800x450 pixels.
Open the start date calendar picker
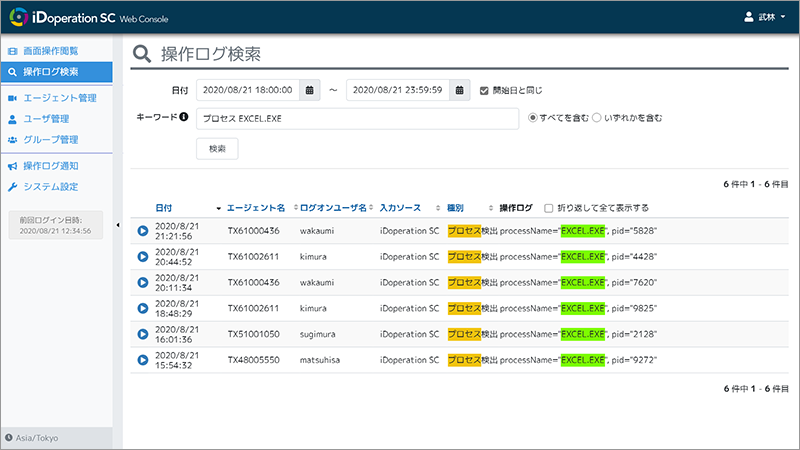(x=309, y=90)
